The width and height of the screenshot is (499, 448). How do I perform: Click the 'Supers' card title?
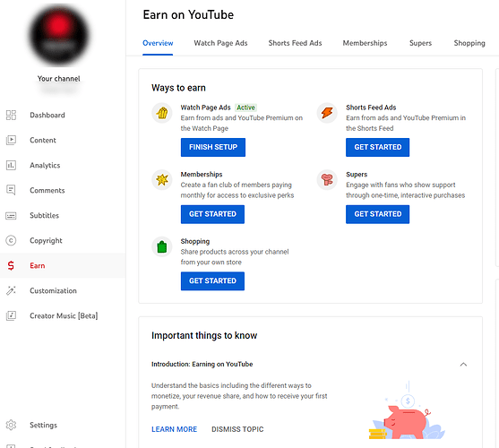(357, 175)
